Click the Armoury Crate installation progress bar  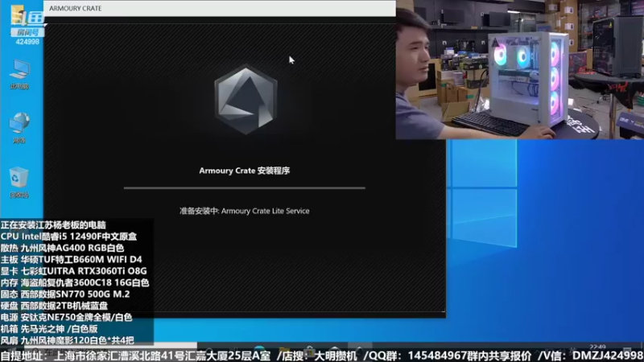point(245,188)
